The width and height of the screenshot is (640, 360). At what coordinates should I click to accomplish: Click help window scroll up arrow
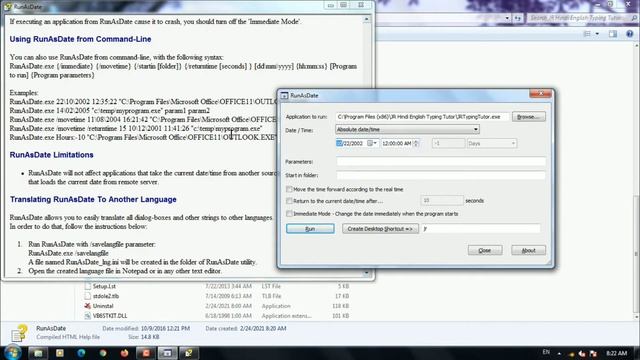click(x=366, y=19)
